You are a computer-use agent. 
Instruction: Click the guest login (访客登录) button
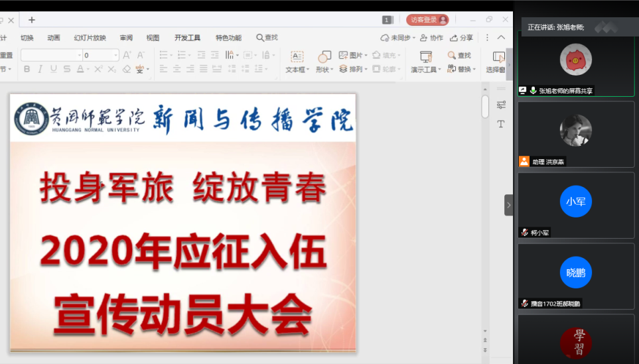pos(427,20)
